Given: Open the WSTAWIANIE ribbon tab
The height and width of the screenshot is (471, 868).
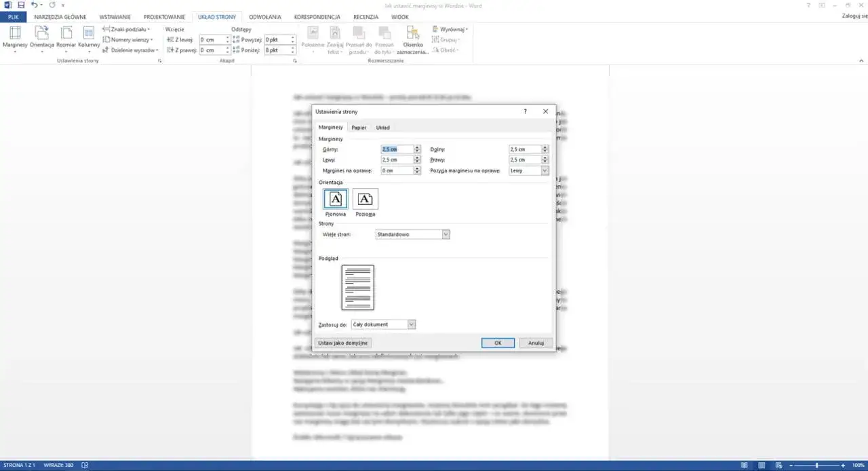Looking at the screenshot, I should (115, 17).
